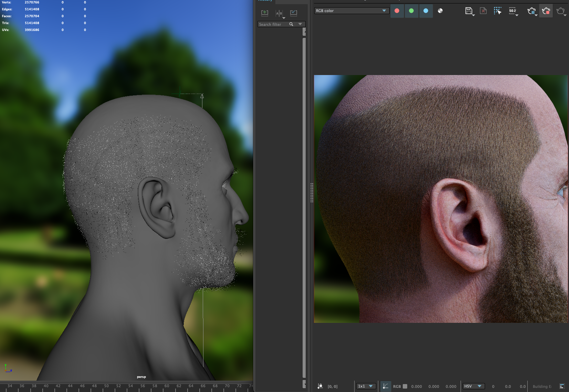Click the add snapshot icon

click(265, 13)
